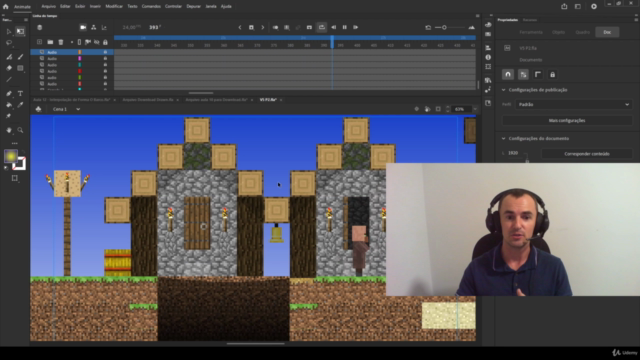The width and height of the screenshot is (640, 360).
Task: Toggle lock all layers header icon
Action: pos(105,42)
